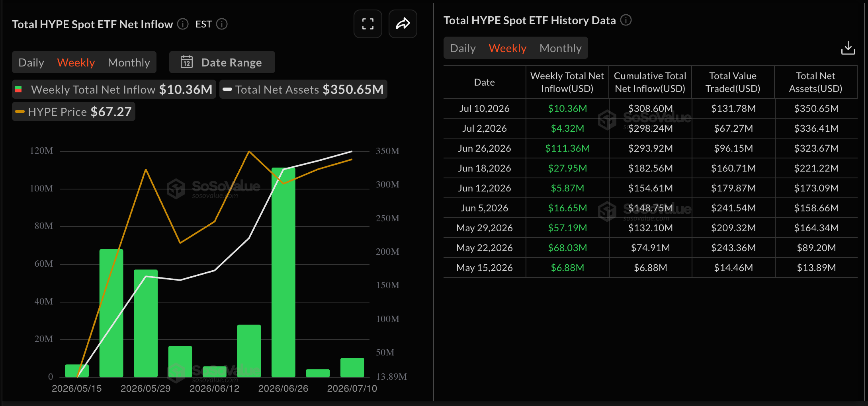
Task: Click the $164.34M net assets cell
Action: [816, 228]
